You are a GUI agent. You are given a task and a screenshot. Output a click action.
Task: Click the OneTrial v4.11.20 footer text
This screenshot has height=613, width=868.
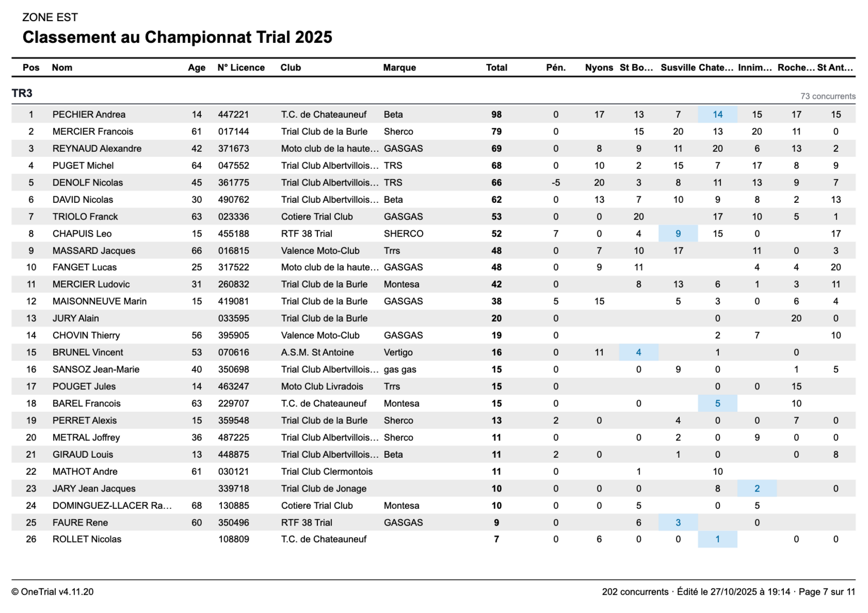53,592
